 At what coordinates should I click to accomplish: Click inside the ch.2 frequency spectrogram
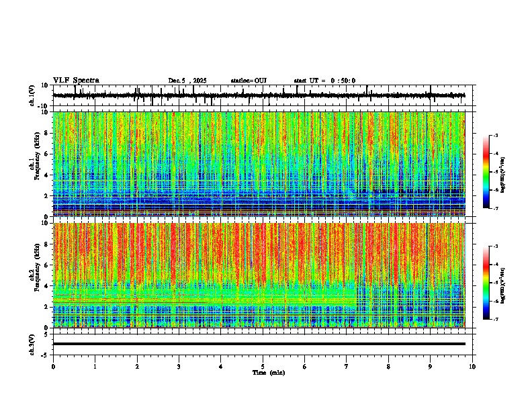259,275
